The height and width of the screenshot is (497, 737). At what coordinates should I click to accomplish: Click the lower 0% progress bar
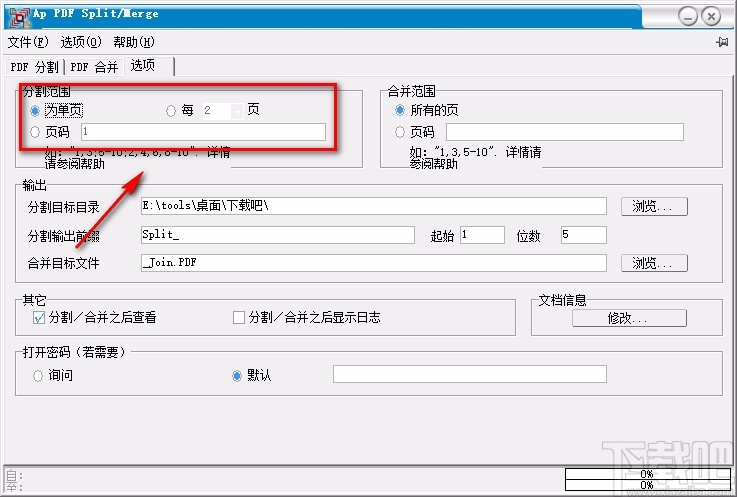(647, 485)
